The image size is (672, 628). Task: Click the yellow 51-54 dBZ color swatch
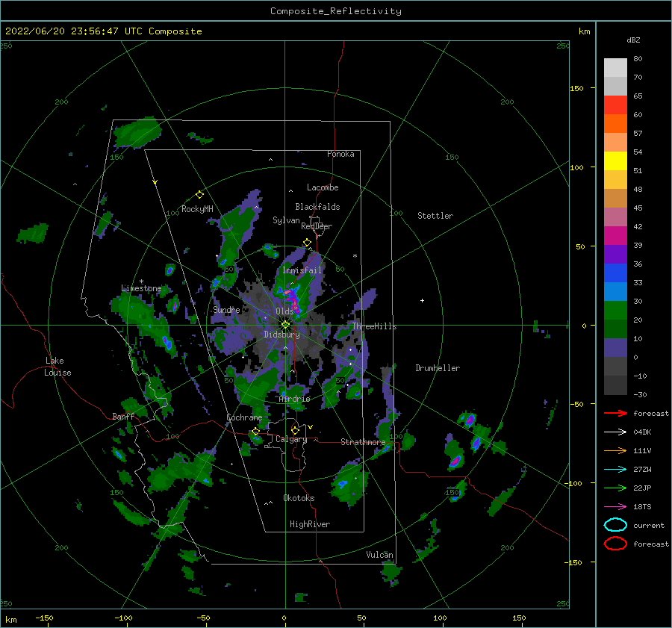(x=615, y=161)
